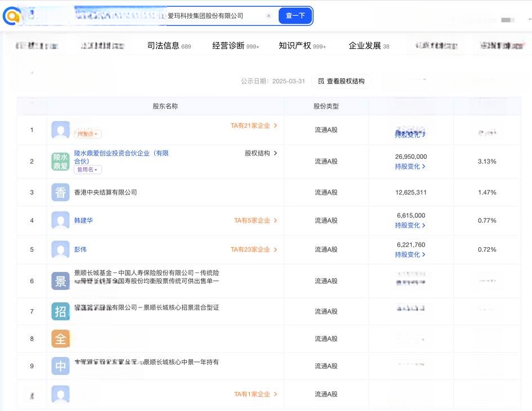Click the search engine logo icon
The image size is (532, 411).
pos(11,16)
